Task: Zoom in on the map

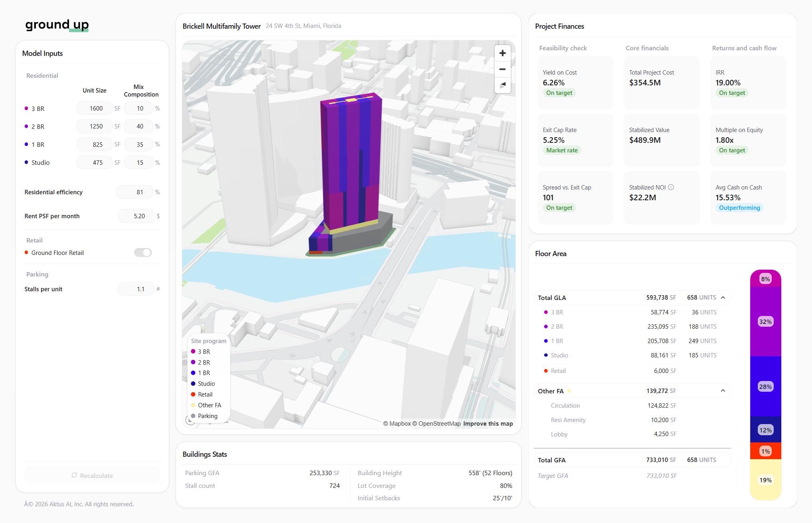Action: [502, 53]
